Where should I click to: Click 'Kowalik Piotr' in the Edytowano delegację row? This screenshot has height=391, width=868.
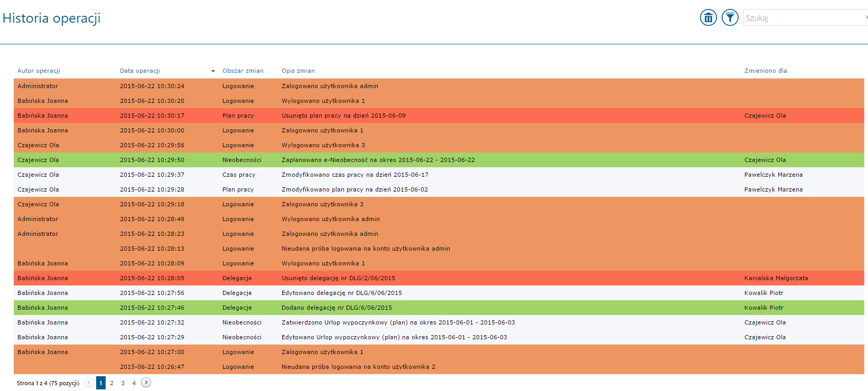tap(764, 293)
